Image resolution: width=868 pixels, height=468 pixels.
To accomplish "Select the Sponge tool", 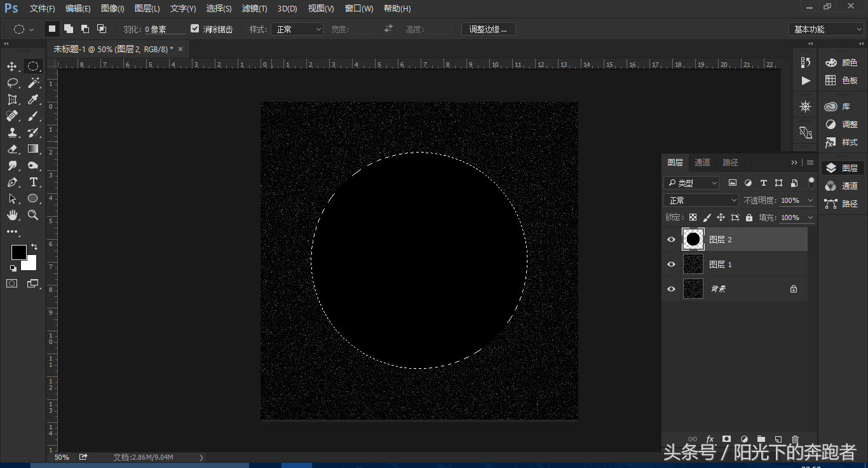I will [33, 165].
